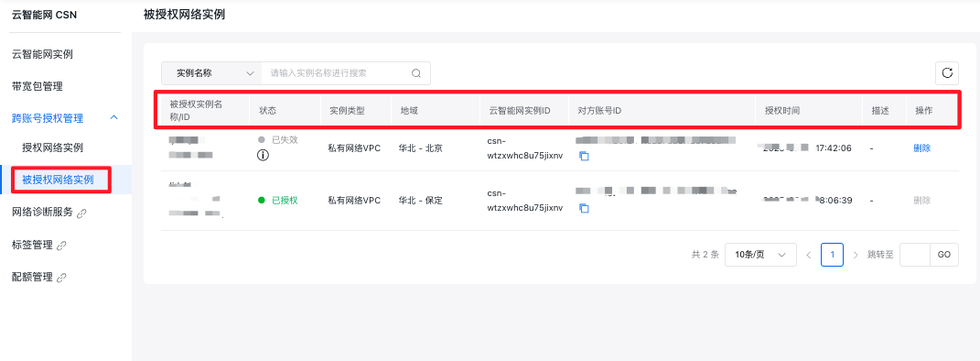Click 私有网络VPC in the 已授权 row
The image size is (980, 361).
coord(354,201)
